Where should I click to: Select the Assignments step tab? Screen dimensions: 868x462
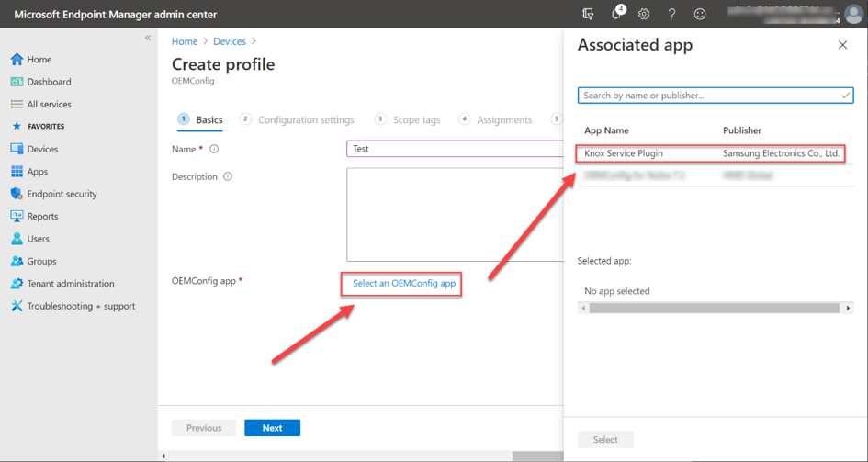[x=495, y=119]
